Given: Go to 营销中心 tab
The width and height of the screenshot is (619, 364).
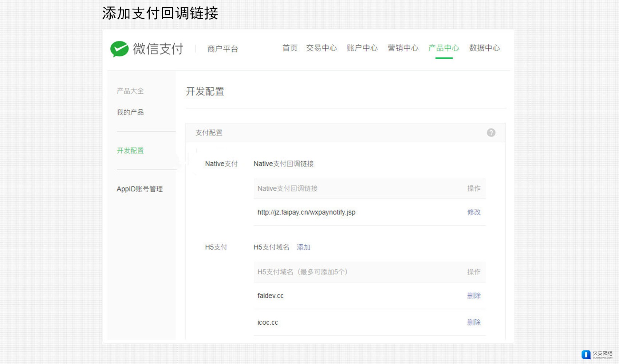Looking at the screenshot, I should point(403,48).
